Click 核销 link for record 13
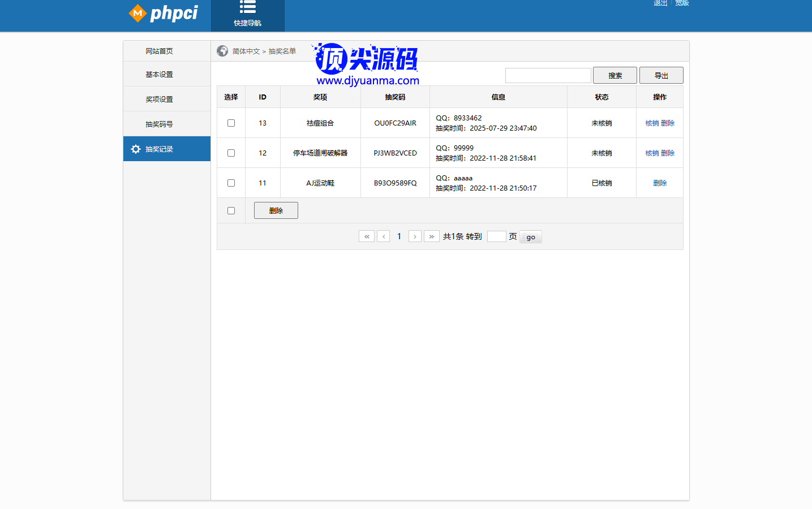 pos(652,123)
